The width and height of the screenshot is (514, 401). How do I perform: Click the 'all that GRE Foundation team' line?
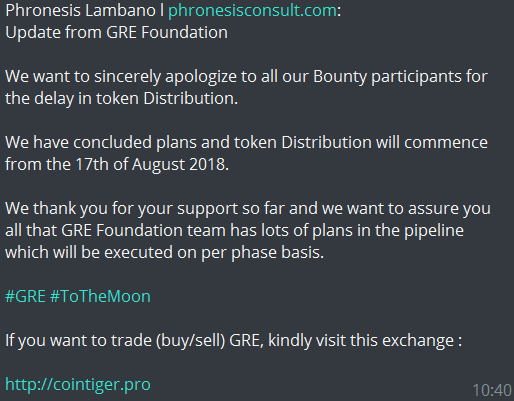[234, 231]
